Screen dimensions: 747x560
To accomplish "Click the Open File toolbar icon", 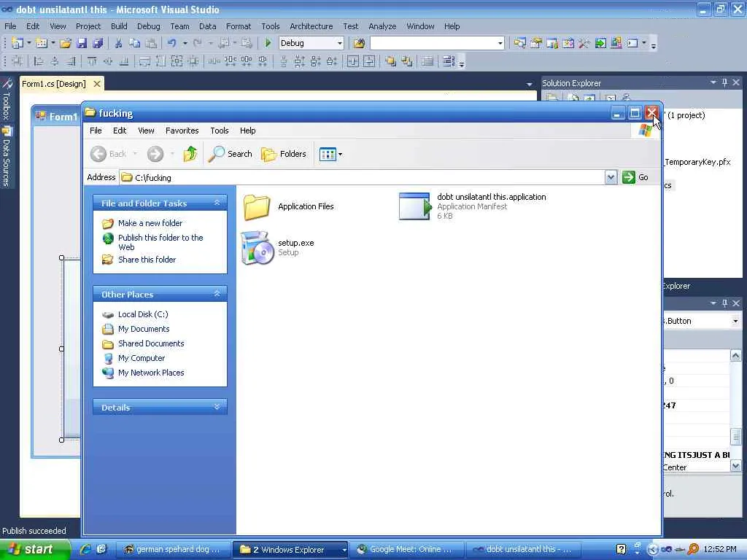I will [x=65, y=43].
